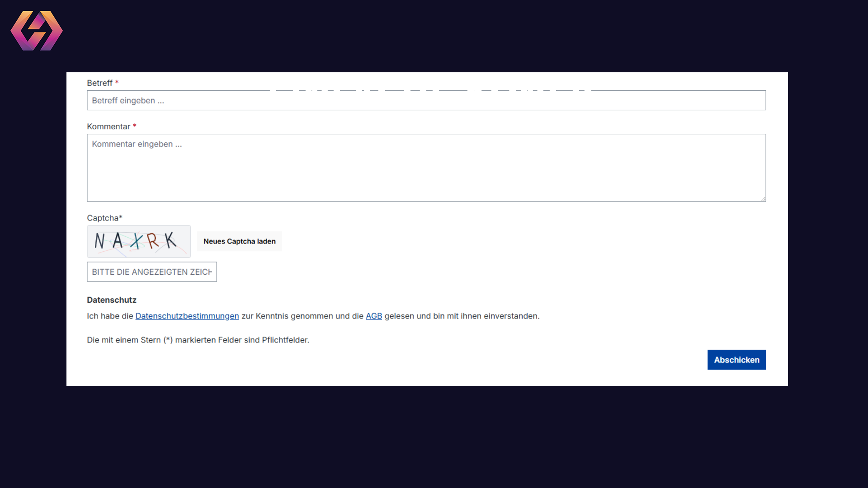
Task: Click the Datenschutz heading
Action: tap(112, 300)
